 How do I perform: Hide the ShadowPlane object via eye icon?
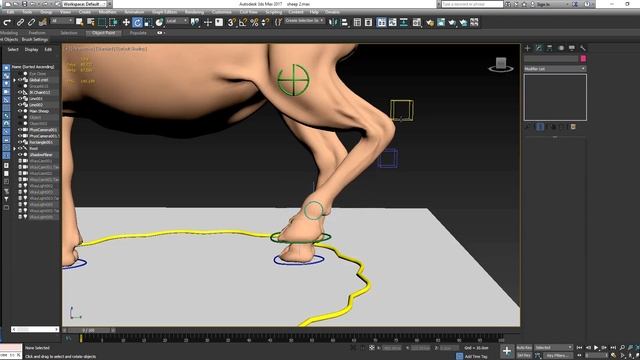(x=20, y=155)
